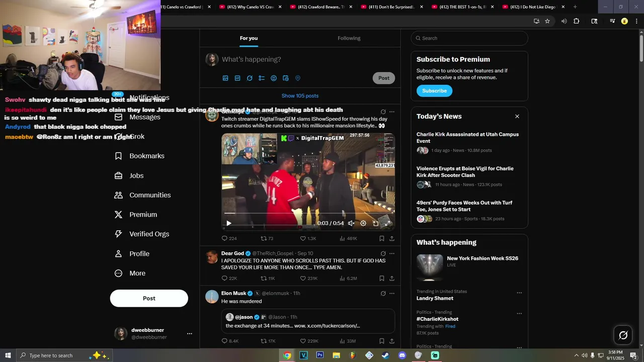Image resolution: width=644 pixels, height=362 pixels.
Task: Open Jobs briefcase in sidebar
Action: 129,175
